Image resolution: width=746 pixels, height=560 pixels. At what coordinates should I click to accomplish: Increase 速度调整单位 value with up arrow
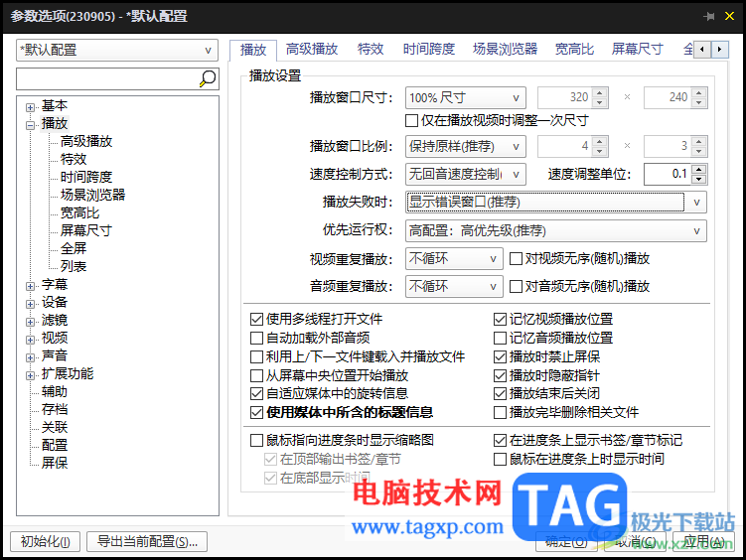click(x=698, y=169)
